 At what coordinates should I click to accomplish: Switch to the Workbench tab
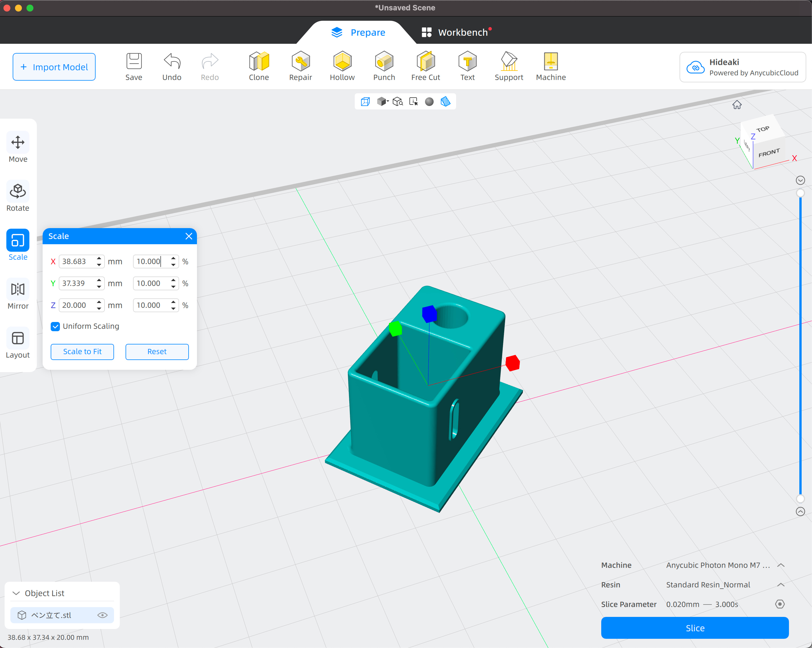click(x=456, y=32)
